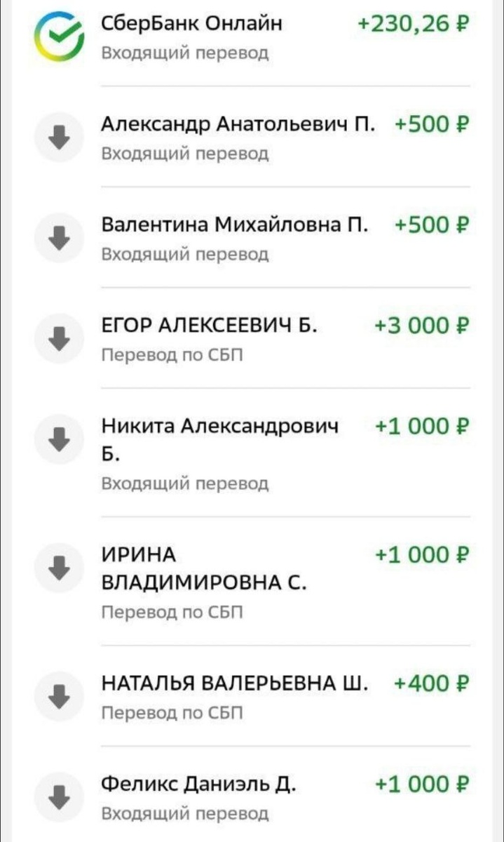The width and height of the screenshot is (504, 842).
Task: Open the НАТАЛЬЯ ВАЛЕРЬЕВНА Ш. +400 ₽ entry
Action: [252, 695]
